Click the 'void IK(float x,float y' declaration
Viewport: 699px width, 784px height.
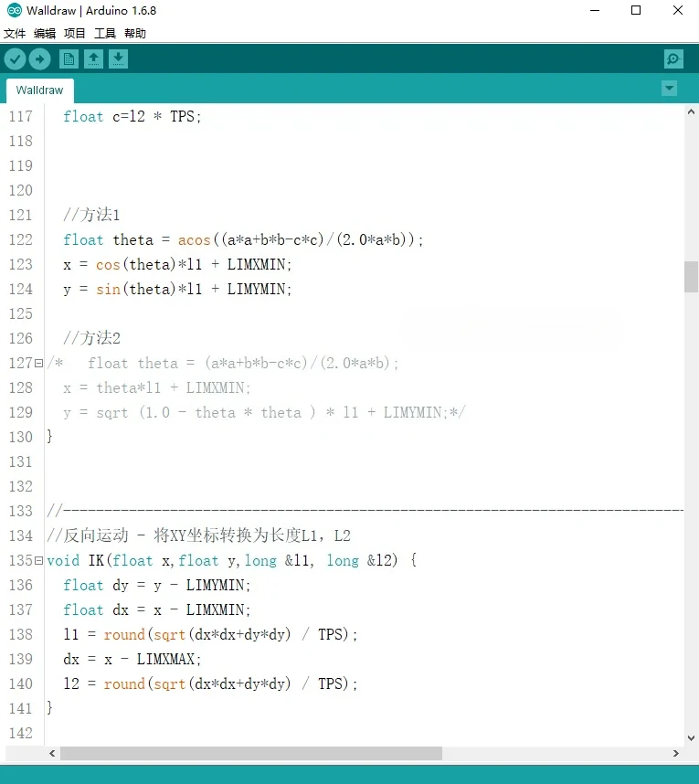click(231, 560)
